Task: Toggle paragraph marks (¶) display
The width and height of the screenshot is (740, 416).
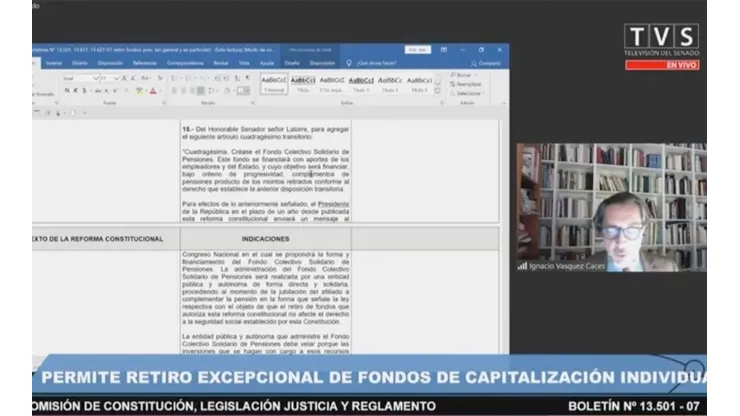Action: click(x=247, y=78)
